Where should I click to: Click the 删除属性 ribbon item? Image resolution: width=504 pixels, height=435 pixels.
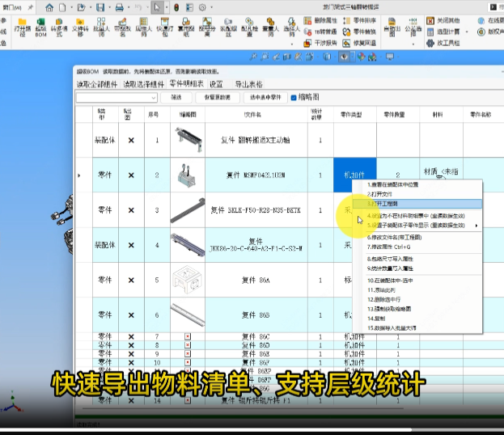[320, 21]
